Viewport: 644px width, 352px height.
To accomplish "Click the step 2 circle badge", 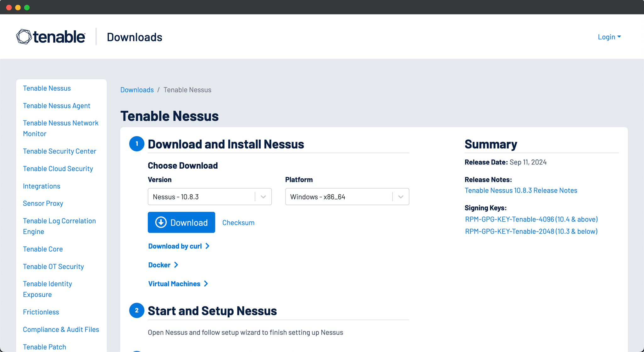I will 136,310.
